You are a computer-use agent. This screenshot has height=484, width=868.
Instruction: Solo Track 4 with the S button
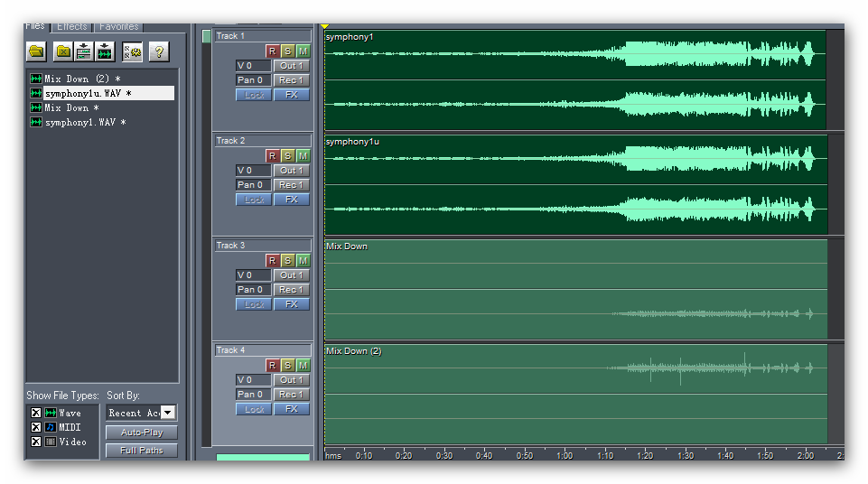pyautogui.click(x=287, y=365)
